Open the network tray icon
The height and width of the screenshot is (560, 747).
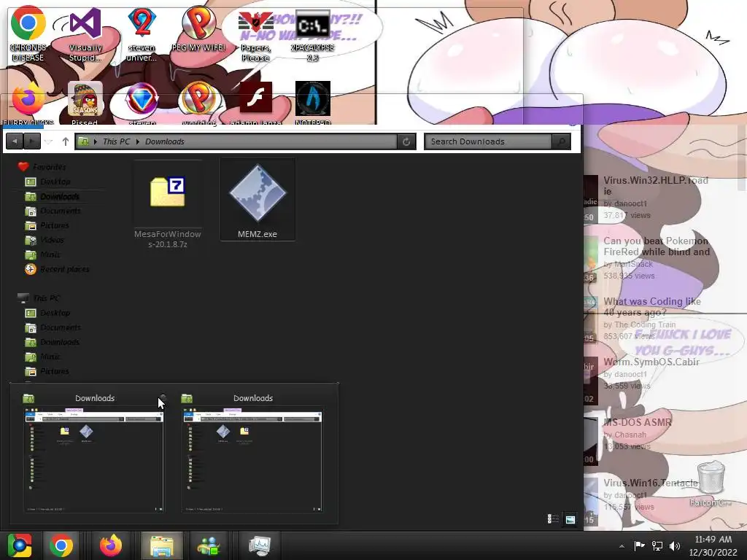click(x=657, y=545)
